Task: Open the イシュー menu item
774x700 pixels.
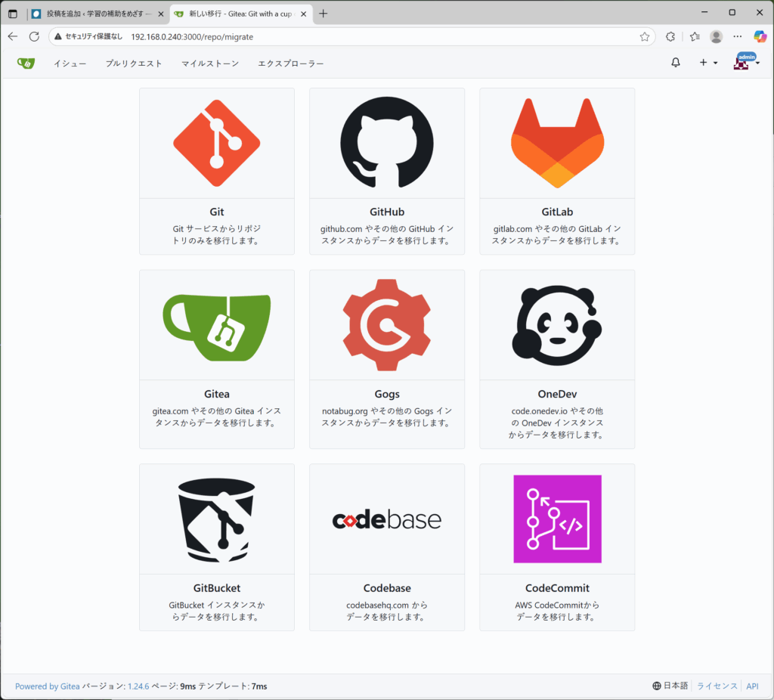Action: pos(70,63)
